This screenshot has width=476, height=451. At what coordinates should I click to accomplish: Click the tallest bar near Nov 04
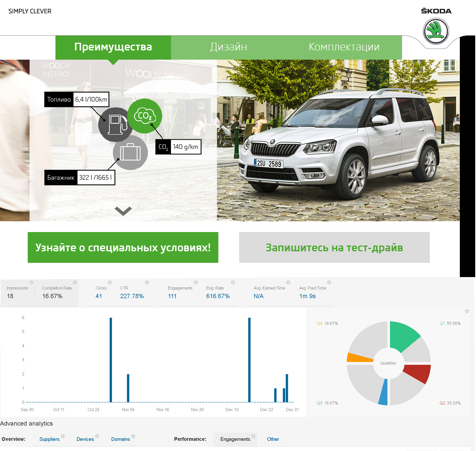coord(111,360)
